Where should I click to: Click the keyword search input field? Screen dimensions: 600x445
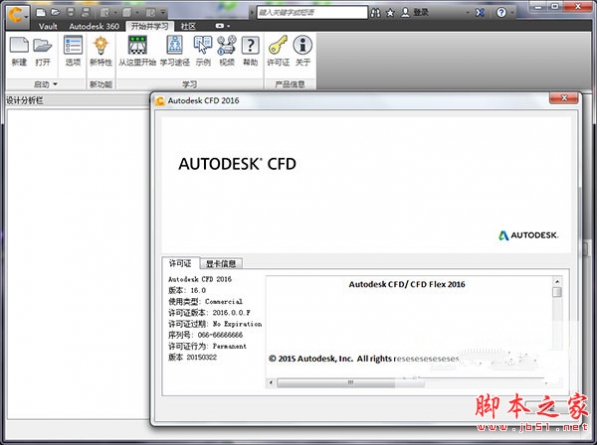pos(312,13)
